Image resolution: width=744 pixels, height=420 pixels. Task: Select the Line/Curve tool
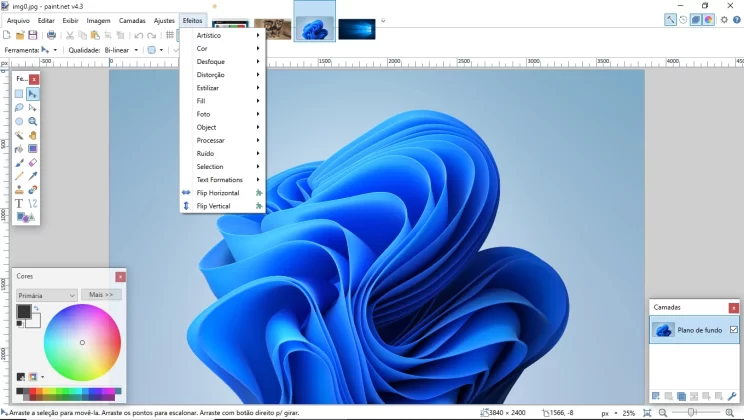pyautogui.click(x=32, y=204)
